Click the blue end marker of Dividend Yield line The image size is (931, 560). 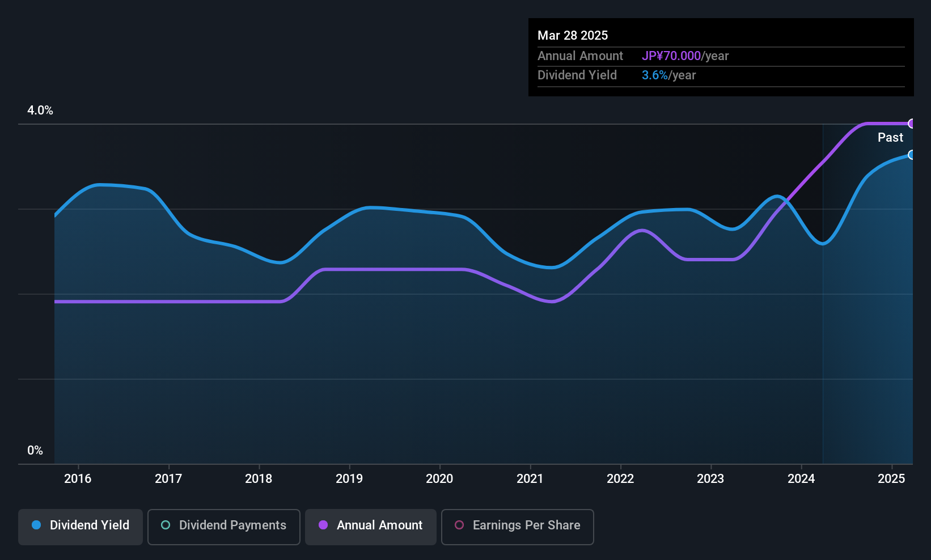pos(911,155)
